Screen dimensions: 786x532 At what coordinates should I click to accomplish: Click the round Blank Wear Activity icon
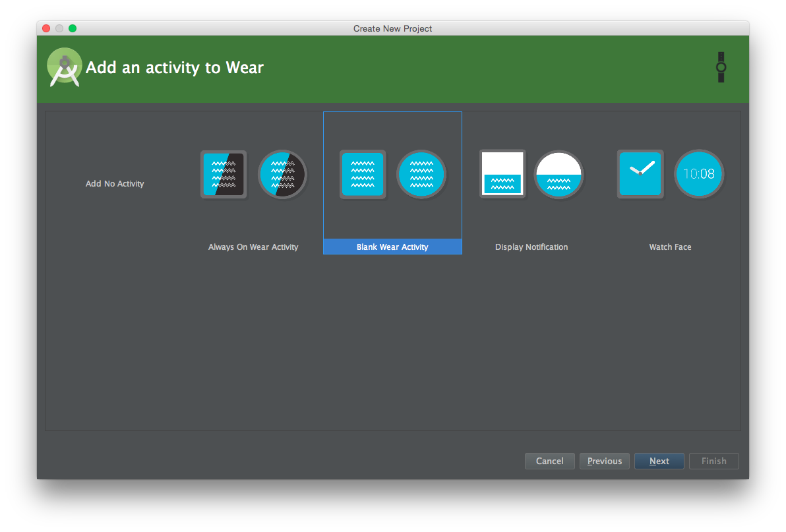421,174
